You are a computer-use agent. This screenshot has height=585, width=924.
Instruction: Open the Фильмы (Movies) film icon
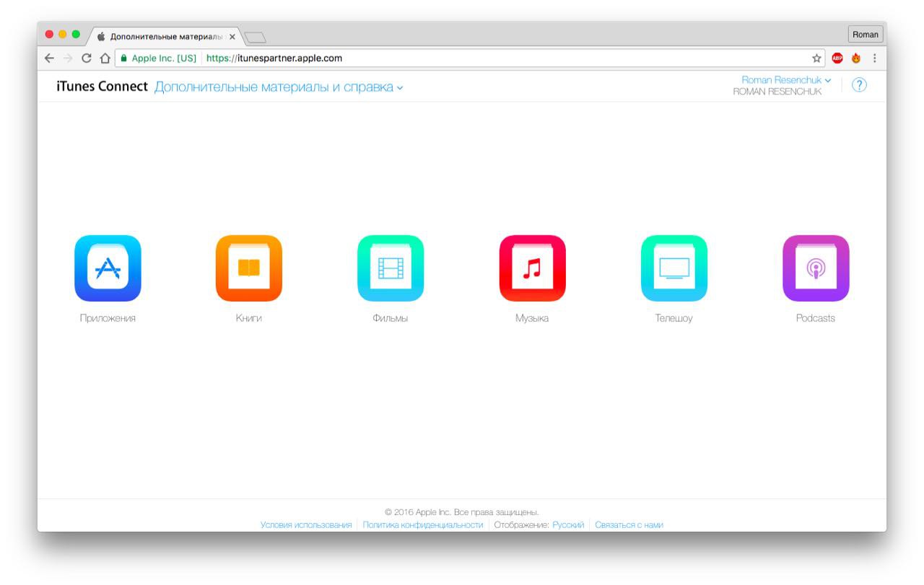[x=391, y=268]
